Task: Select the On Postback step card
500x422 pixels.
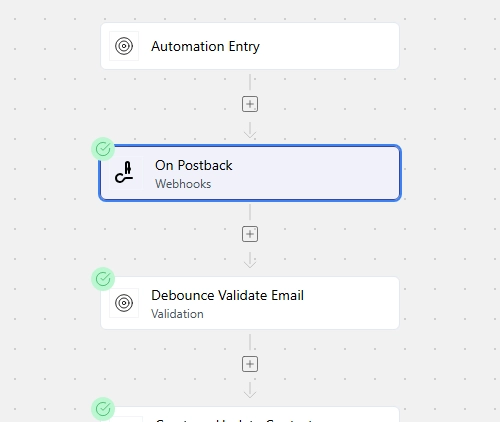Action: point(250,173)
